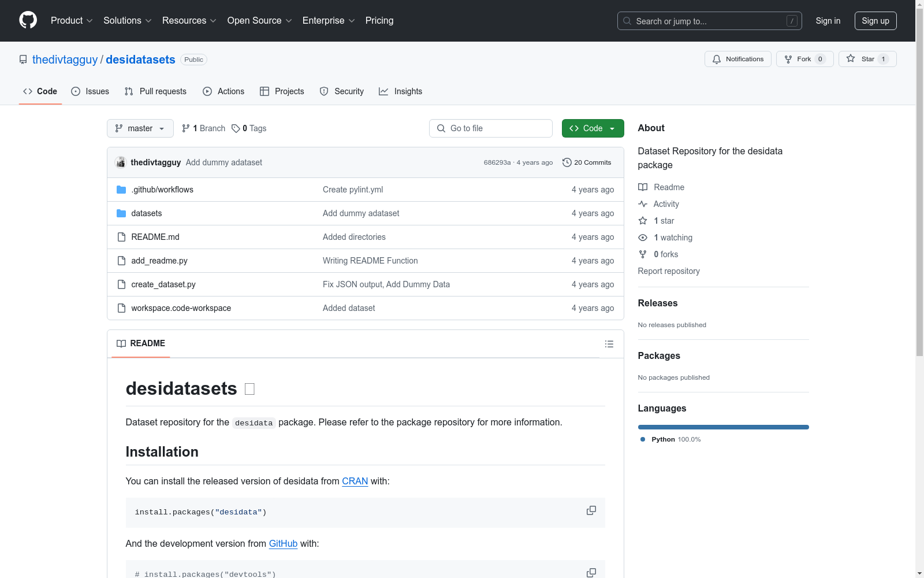Open the Code tab
The image size is (924, 578).
tap(40, 91)
